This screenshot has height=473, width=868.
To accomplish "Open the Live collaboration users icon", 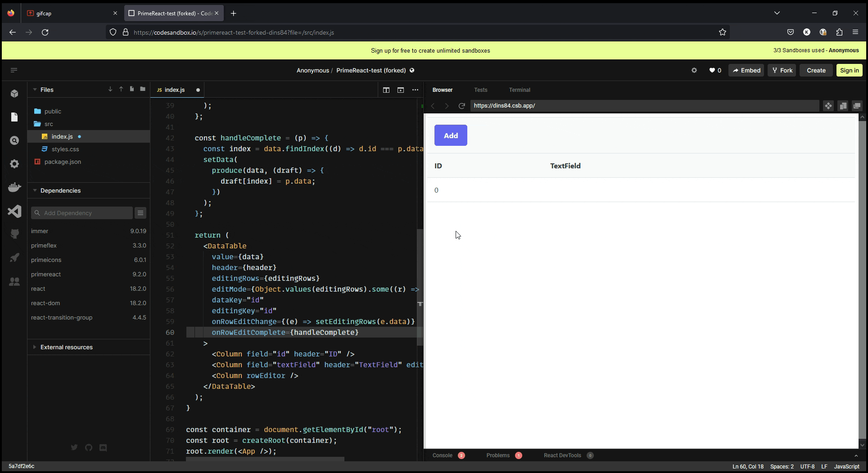I will pos(14,281).
